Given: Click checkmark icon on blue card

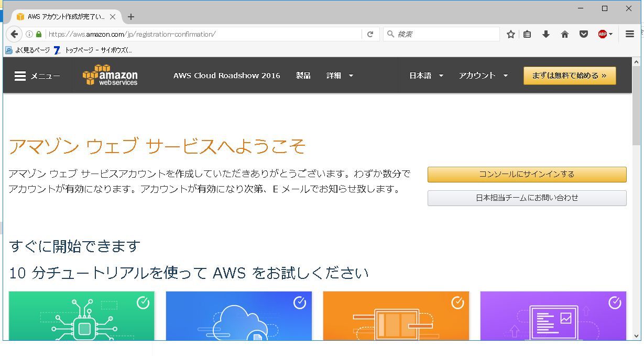Looking at the screenshot, I should tap(300, 303).
